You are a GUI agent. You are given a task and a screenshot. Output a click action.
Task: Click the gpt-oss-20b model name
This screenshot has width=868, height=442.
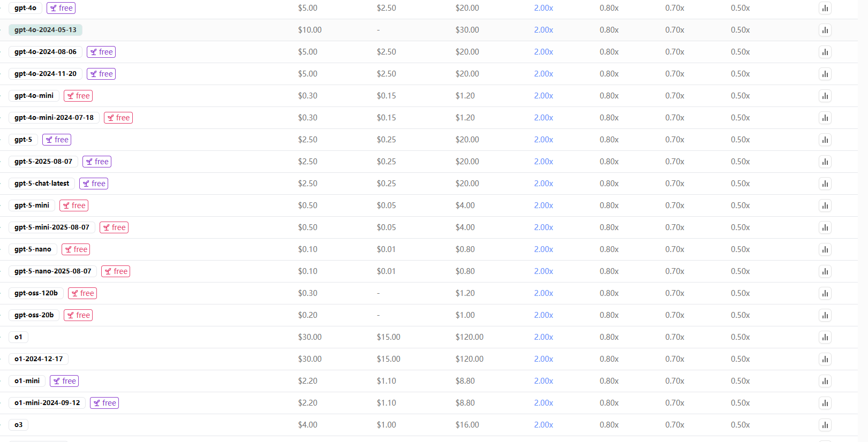[x=34, y=315]
